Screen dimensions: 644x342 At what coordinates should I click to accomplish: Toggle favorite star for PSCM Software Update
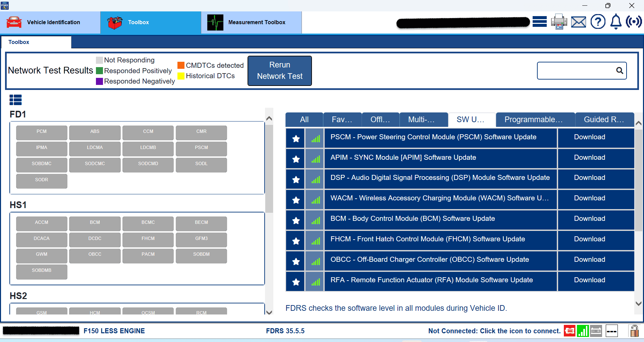pyautogui.click(x=296, y=139)
